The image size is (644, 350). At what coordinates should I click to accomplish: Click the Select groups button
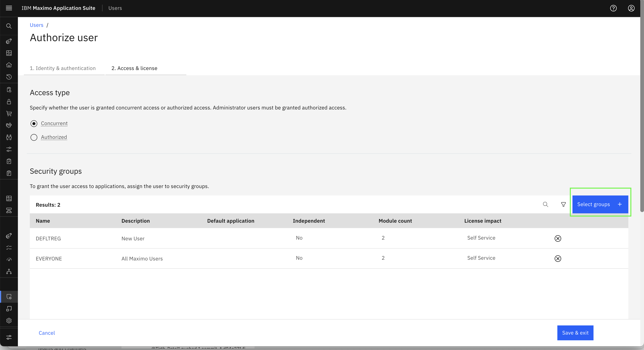click(x=600, y=204)
